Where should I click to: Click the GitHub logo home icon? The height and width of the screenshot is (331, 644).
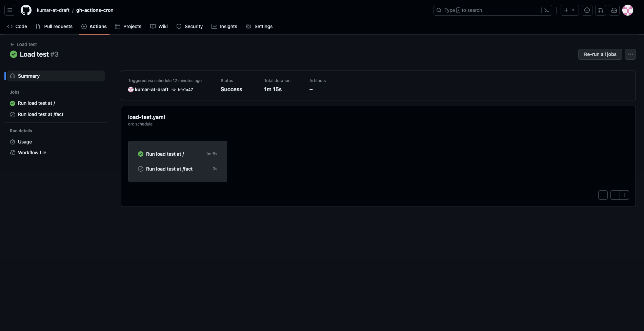pos(26,10)
